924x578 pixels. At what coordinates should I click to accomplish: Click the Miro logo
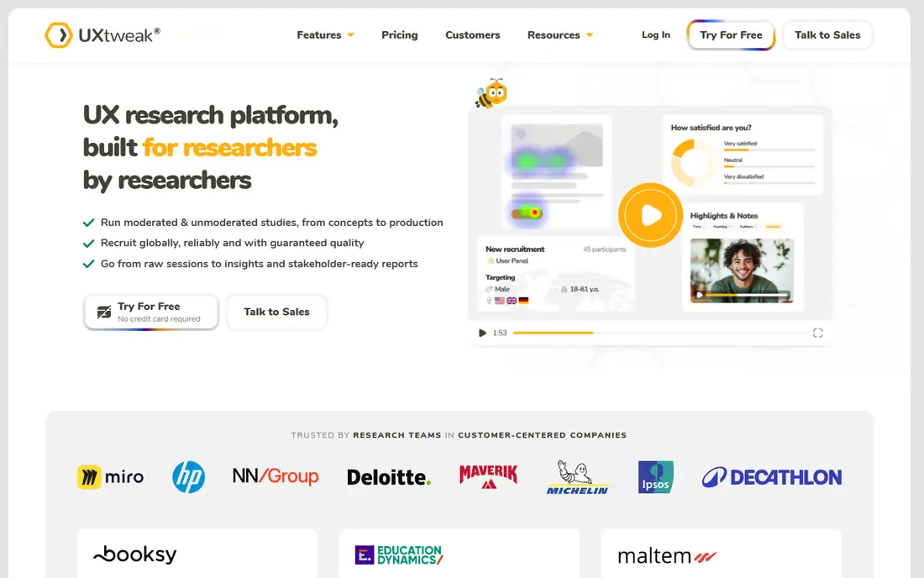click(110, 476)
